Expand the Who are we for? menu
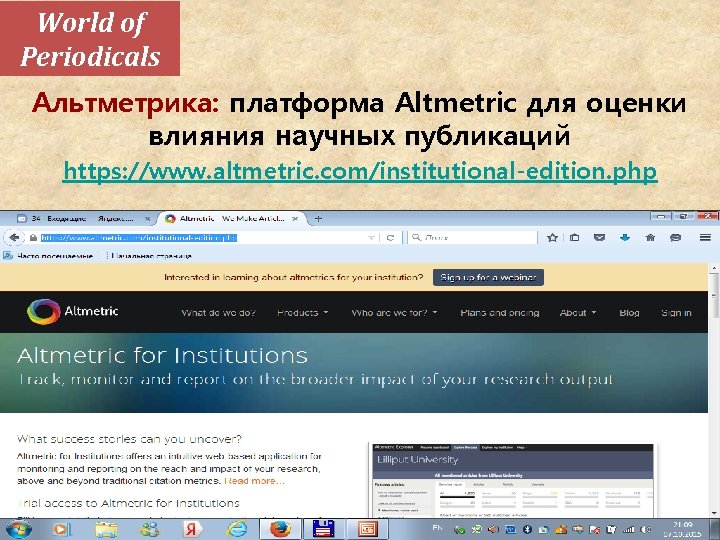The width and height of the screenshot is (720, 540). (394, 313)
